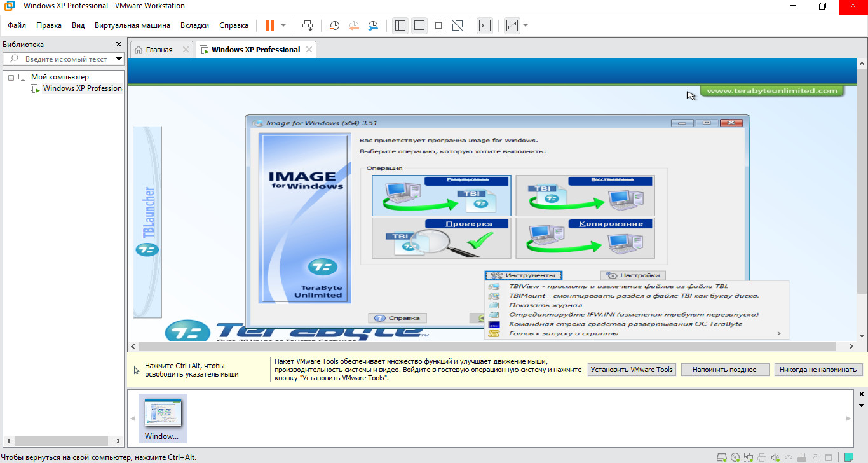Close the Главная tab

(186, 50)
